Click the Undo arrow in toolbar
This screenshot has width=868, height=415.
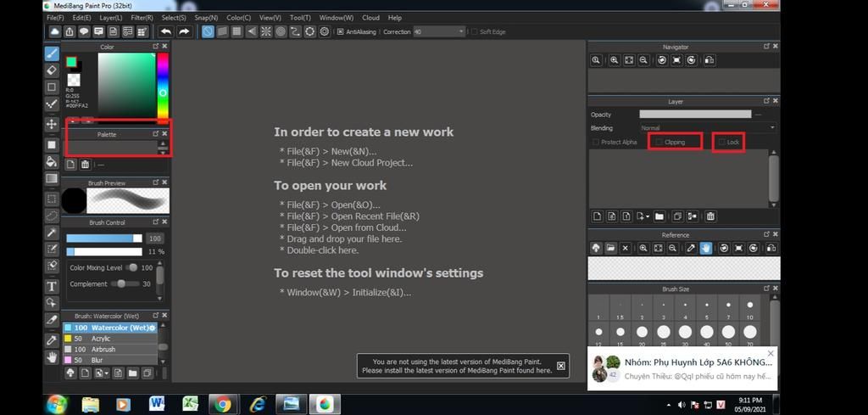point(165,31)
